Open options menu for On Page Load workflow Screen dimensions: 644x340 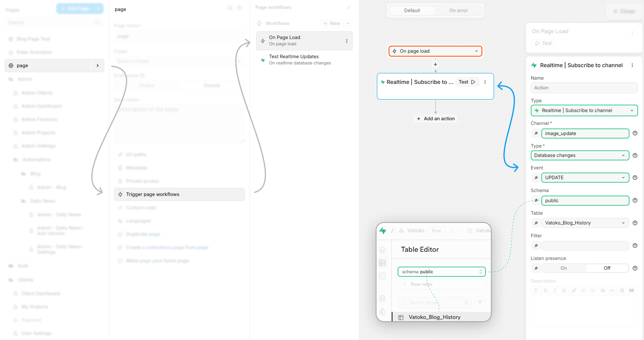[347, 41]
